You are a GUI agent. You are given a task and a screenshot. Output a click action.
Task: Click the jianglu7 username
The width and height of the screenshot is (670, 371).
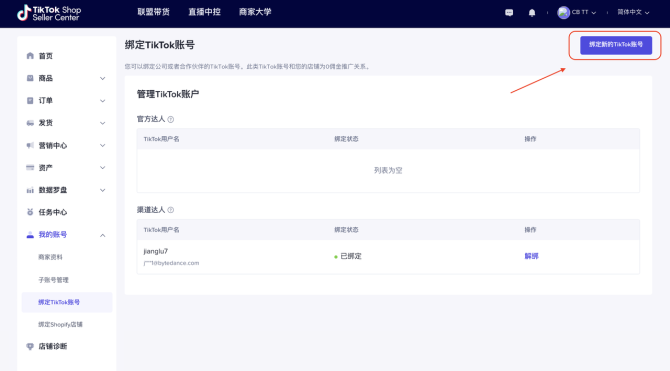pos(156,251)
